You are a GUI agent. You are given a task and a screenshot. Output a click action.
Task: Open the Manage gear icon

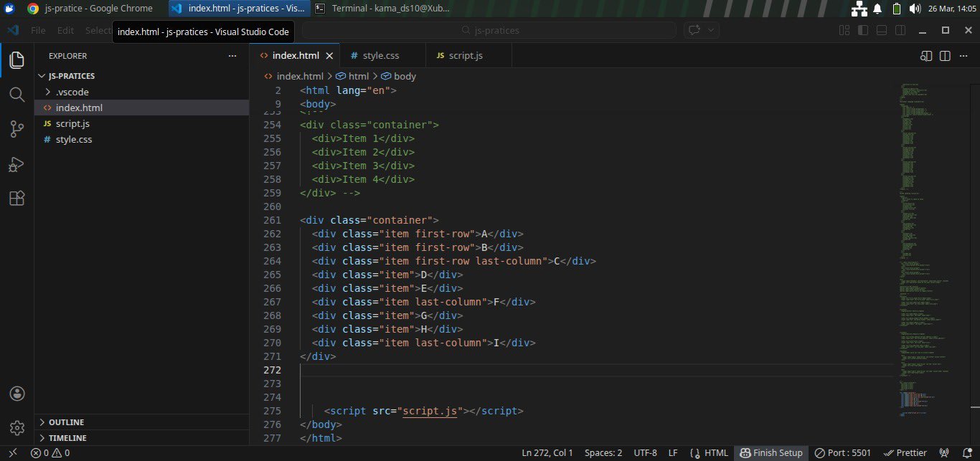click(x=17, y=428)
